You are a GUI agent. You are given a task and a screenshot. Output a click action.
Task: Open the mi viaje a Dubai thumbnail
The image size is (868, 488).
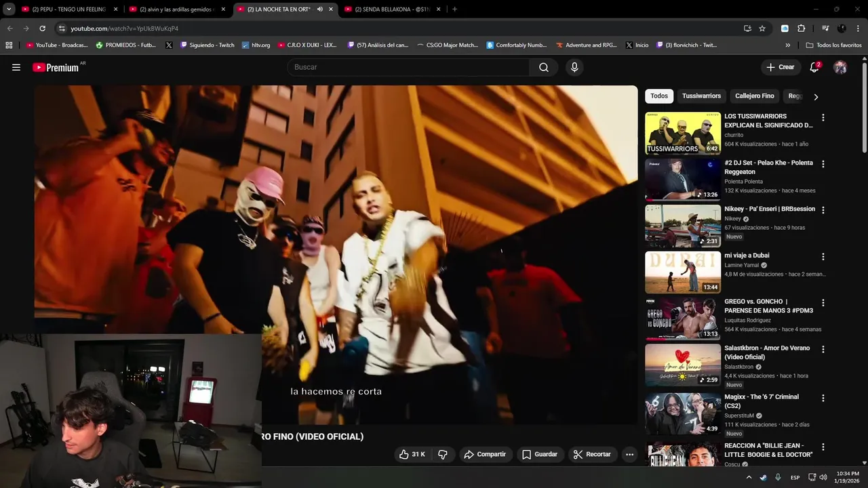pyautogui.click(x=682, y=272)
